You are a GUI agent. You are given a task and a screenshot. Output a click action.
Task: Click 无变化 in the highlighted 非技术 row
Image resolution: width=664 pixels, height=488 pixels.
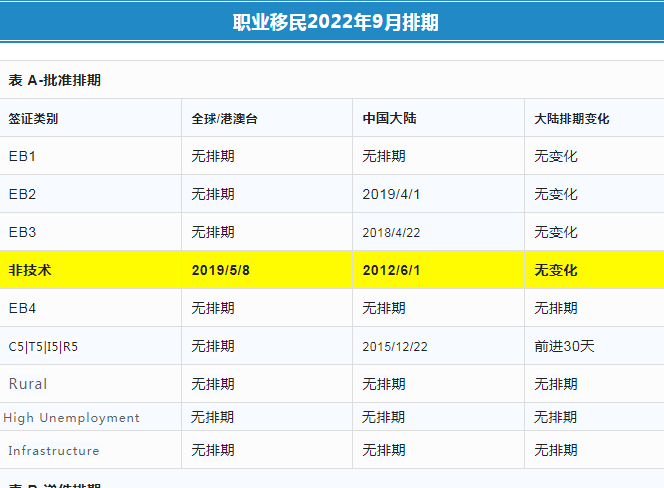pos(556,270)
